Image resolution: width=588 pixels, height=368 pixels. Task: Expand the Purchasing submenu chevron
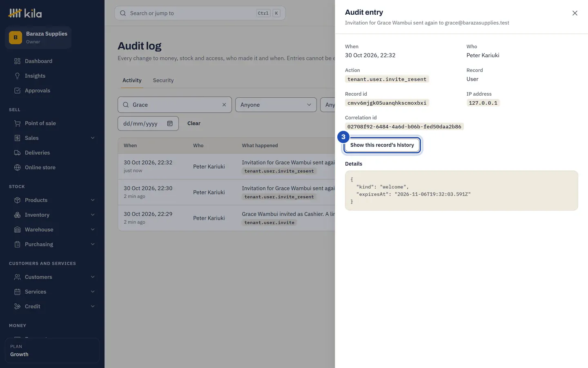point(93,244)
